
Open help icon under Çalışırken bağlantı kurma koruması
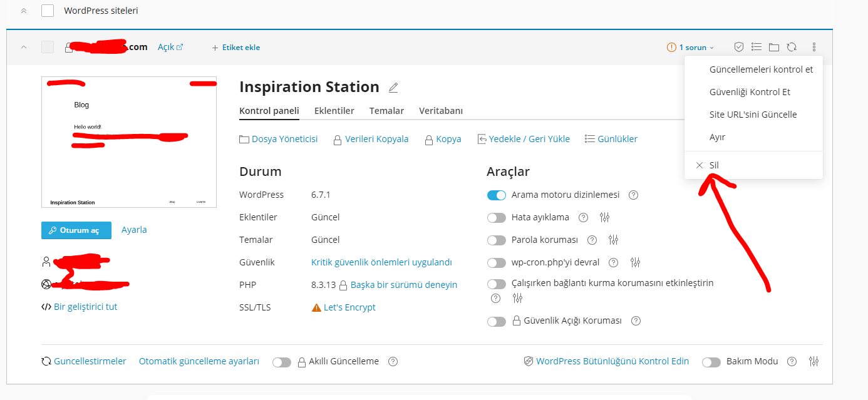coord(496,298)
